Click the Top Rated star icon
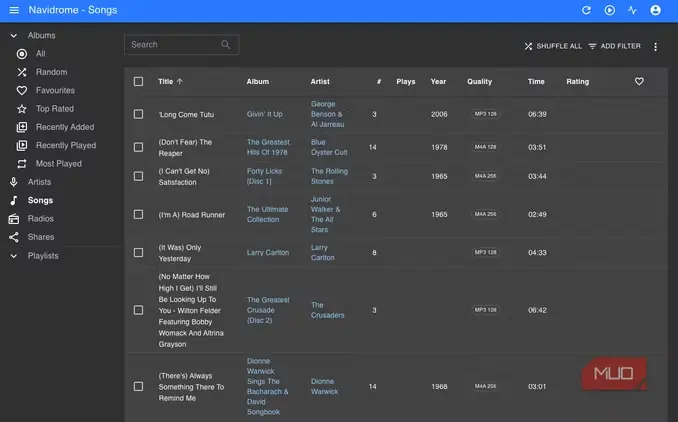The image size is (678, 422). point(22,109)
